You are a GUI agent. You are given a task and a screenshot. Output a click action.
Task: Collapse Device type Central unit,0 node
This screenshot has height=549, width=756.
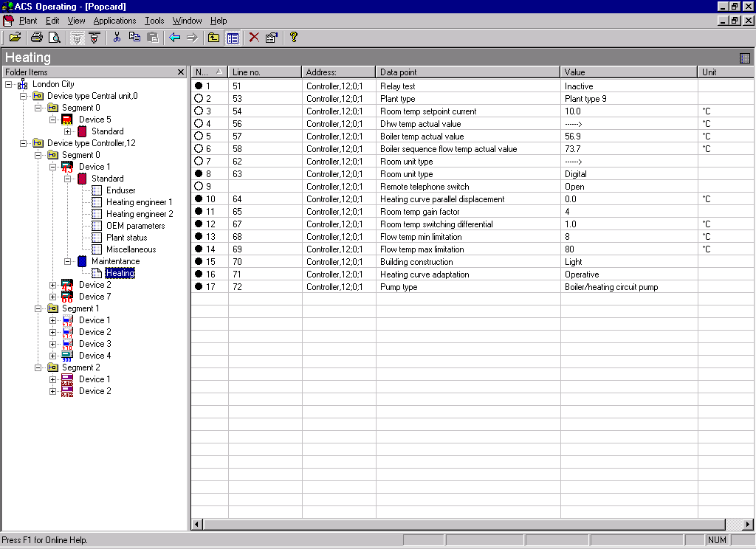pos(23,96)
